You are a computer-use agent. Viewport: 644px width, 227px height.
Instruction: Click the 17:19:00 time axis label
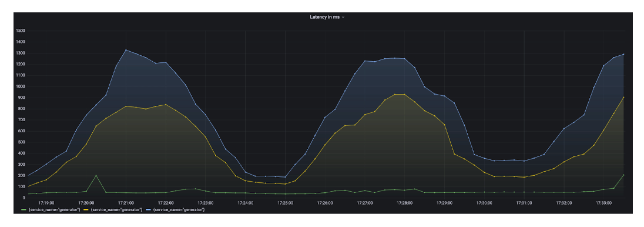click(x=46, y=203)
